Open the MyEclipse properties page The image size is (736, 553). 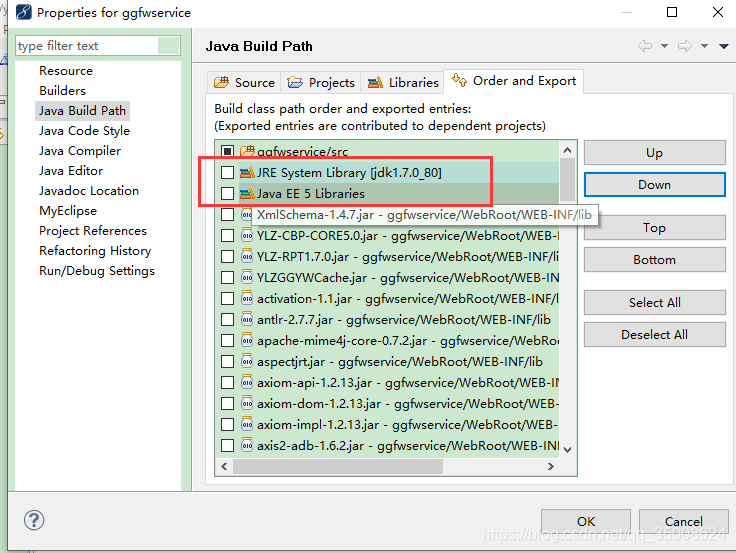(x=68, y=211)
